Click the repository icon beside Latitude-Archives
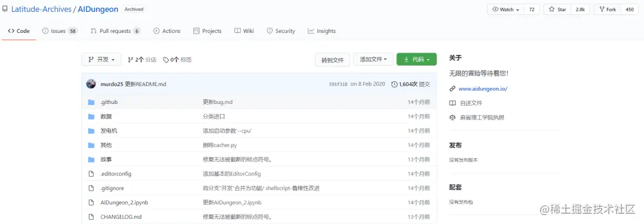 [x=5, y=8]
